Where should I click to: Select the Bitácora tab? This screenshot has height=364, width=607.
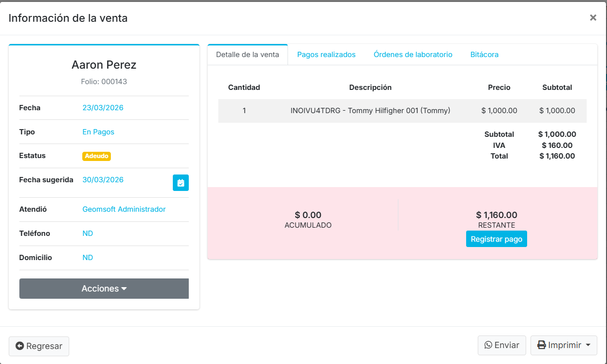point(484,55)
